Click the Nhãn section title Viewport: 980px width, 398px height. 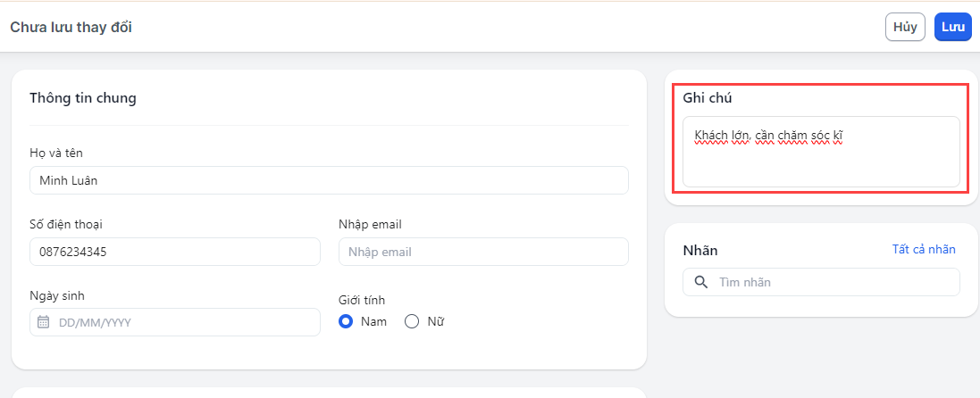(700, 250)
